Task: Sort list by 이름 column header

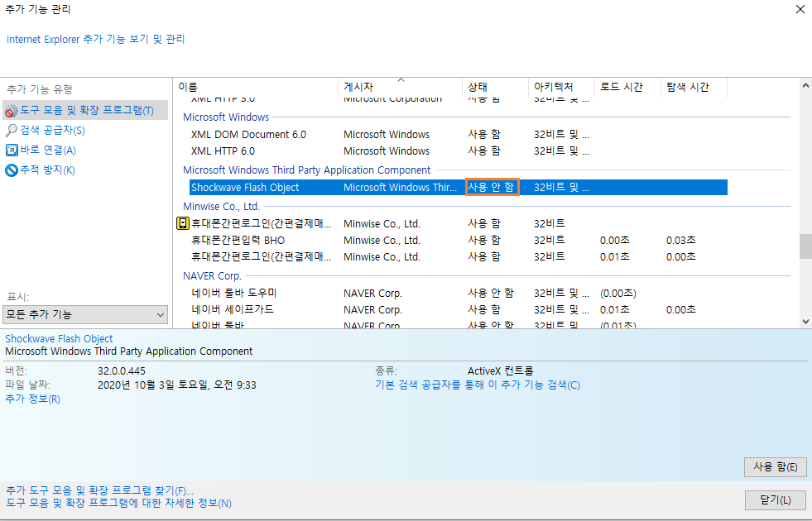Action: tap(255, 87)
